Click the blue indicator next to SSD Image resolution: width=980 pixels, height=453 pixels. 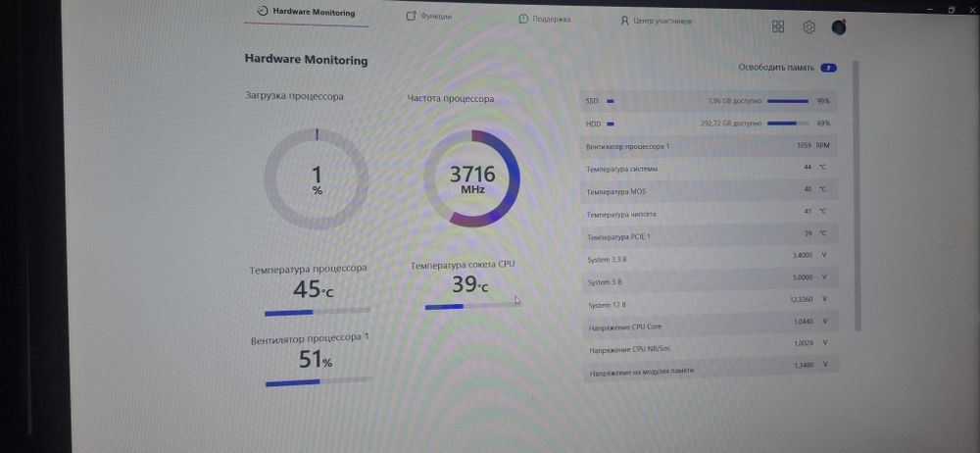pyautogui.click(x=610, y=101)
